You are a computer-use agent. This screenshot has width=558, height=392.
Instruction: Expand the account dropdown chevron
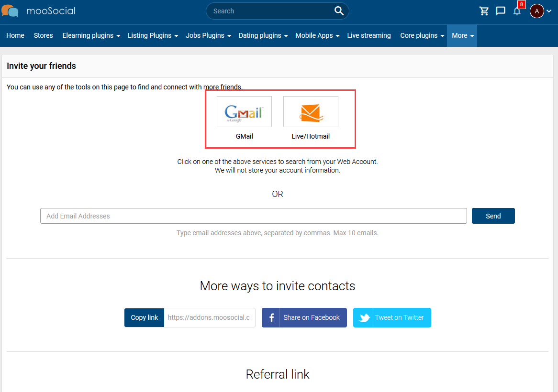[549, 11]
